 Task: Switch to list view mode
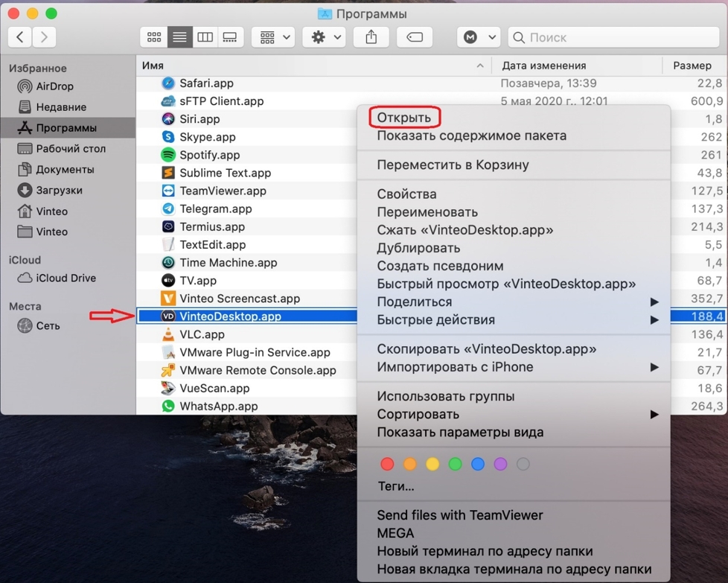click(x=179, y=37)
